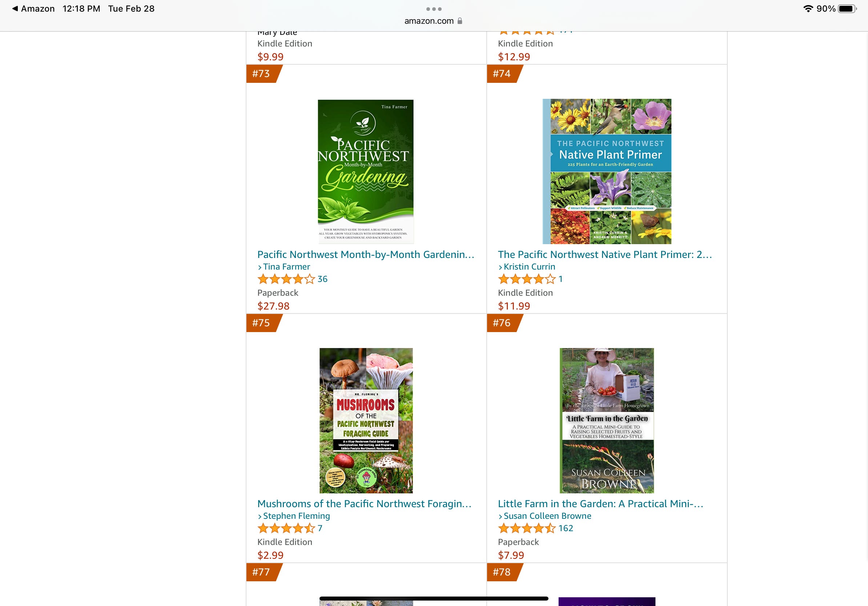Viewport: 868px width, 606px height.
Task: Click the #73 rank badge
Action: point(264,74)
